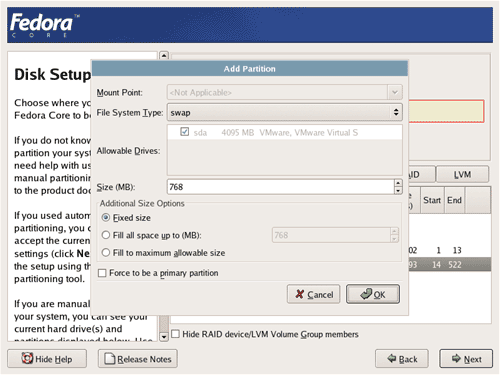The width and height of the screenshot is (500, 375).
Task: Click the help panel scroll down arrow
Action: tap(164, 337)
